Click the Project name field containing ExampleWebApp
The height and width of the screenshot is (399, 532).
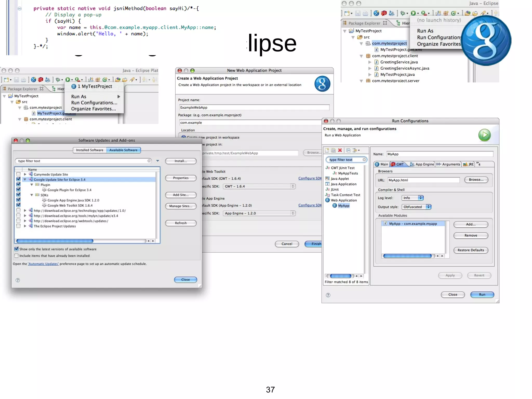point(254,107)
